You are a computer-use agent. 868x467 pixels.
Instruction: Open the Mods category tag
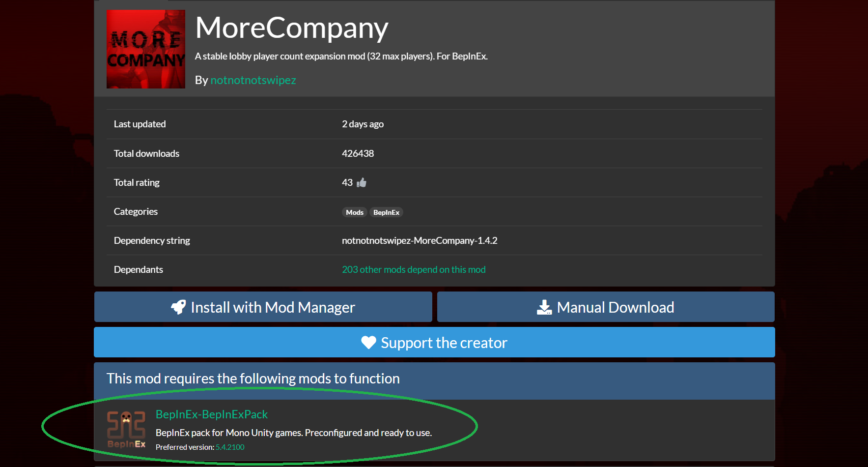355,212
